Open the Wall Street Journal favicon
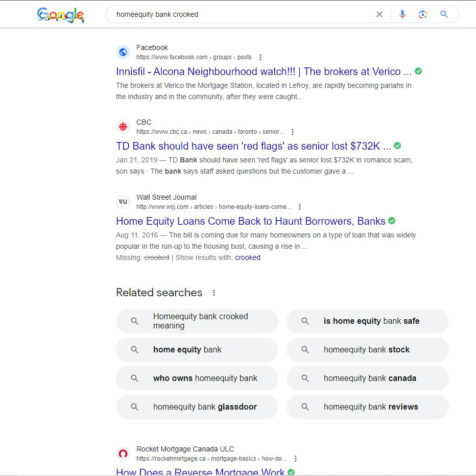The height and width of the screenshot is (476, 476). coord(123,202)
